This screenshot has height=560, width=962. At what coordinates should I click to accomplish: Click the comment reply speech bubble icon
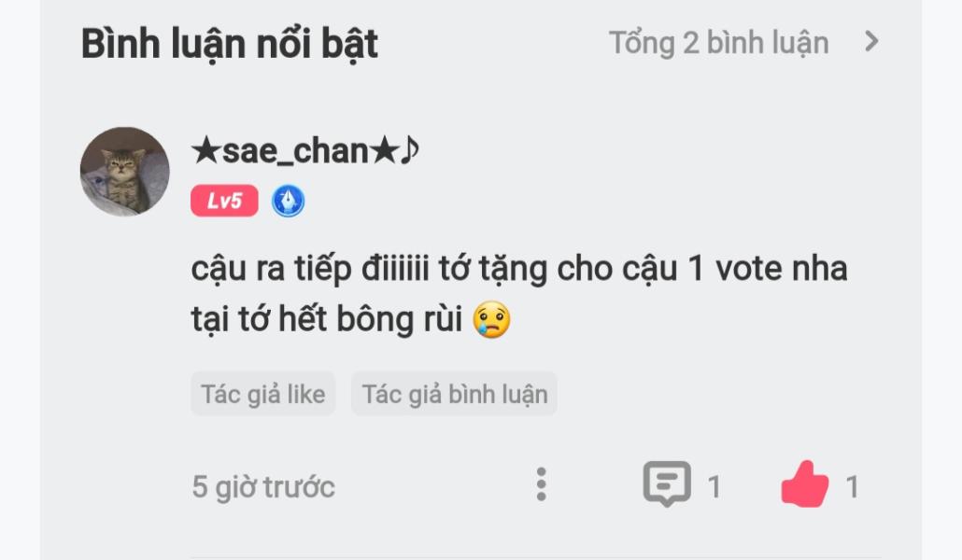tap(667, 484)
